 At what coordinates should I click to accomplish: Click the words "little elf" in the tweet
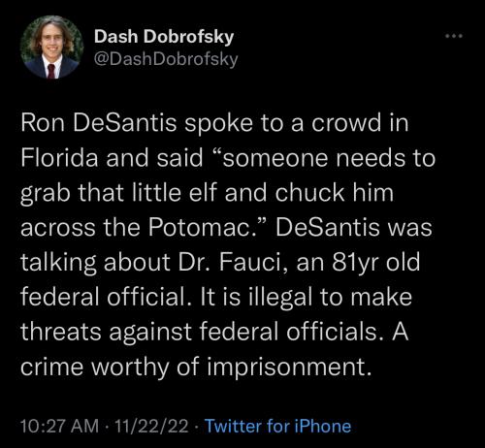tap(174, 192)
